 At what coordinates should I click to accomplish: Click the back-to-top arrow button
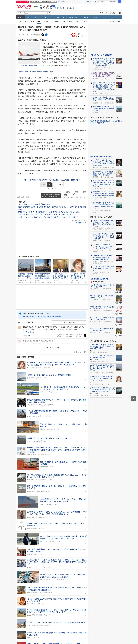(133, 398)
